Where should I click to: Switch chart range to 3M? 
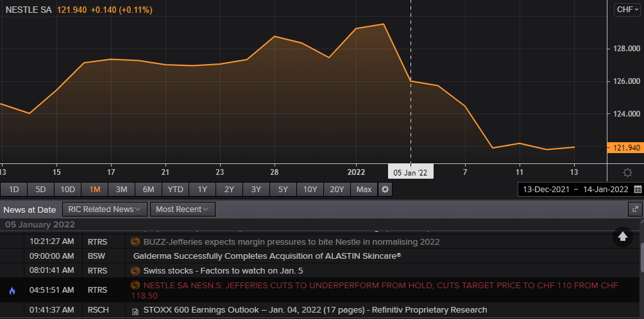(121, 190)
